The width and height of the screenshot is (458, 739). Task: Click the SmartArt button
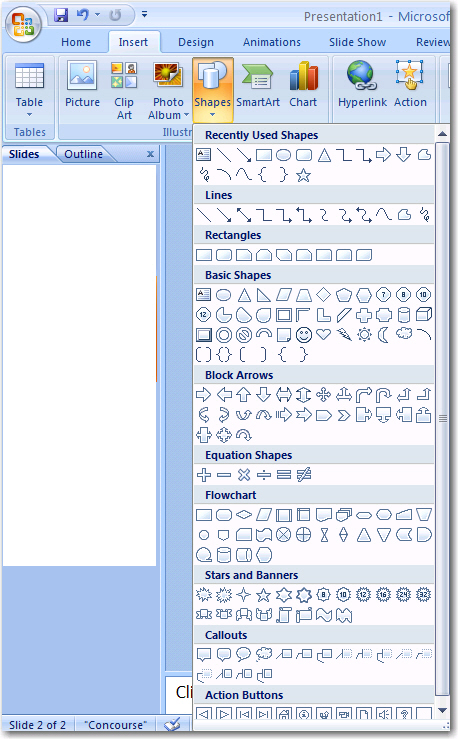[258, 84]
